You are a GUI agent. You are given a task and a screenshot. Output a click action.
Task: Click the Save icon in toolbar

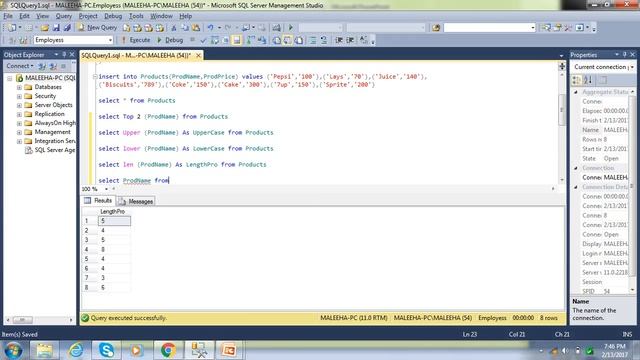pyautogui.click(x=56, y=27)
